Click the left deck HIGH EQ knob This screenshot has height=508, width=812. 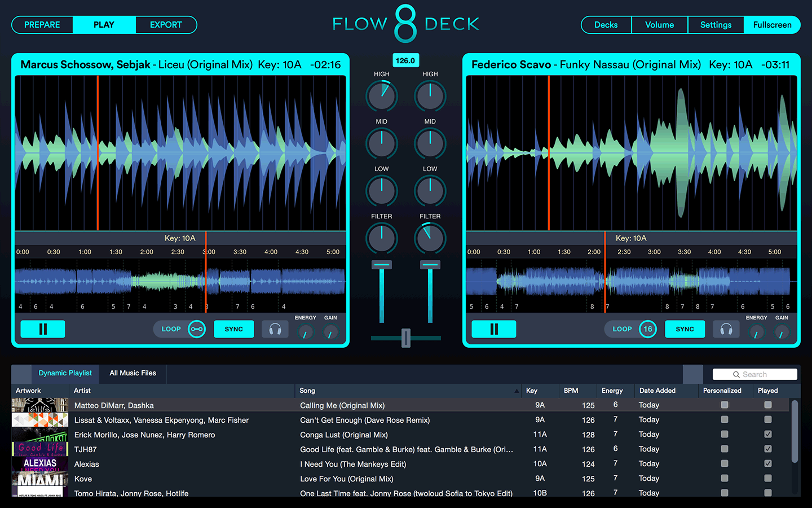382,96
